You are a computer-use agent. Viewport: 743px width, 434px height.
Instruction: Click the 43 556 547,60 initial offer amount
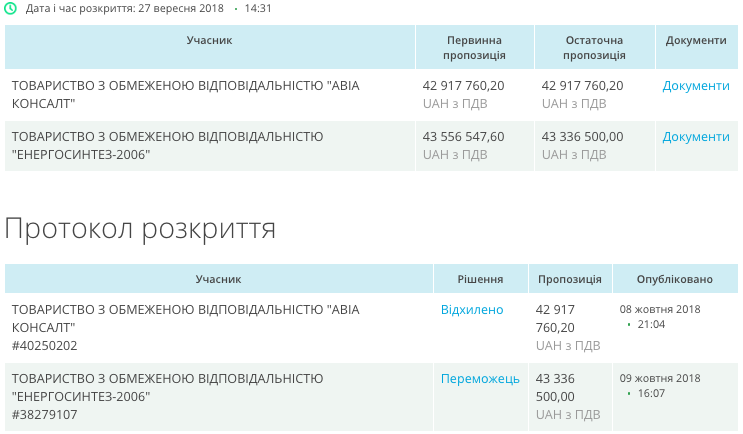(464, 137)
